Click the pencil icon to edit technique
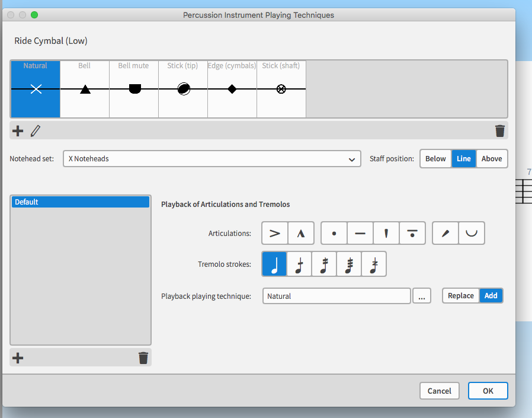The height and width of the screenshot is (418, 532). coord(35,131)
